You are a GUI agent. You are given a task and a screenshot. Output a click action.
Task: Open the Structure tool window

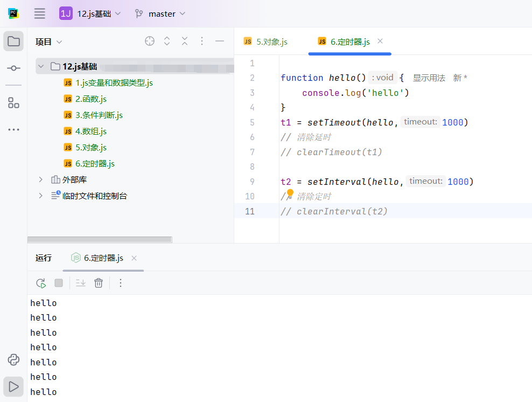click(x=13, y=102)
